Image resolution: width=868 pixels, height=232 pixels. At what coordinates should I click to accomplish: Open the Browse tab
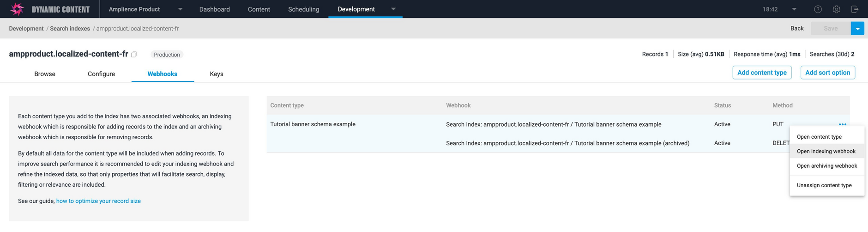tap(45, 74)
